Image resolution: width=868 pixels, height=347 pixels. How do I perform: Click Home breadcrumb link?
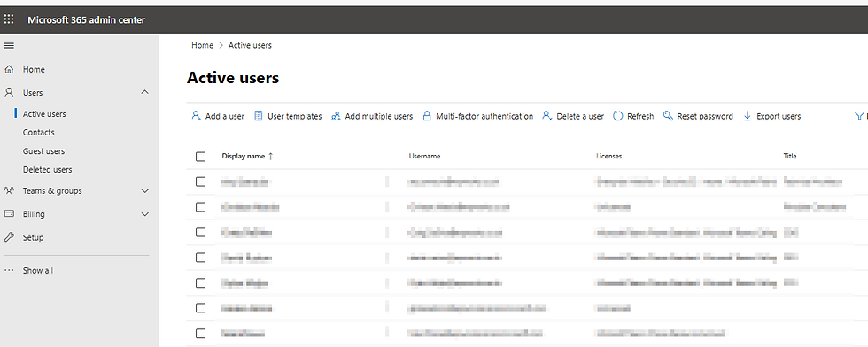[x=202, y=45]
